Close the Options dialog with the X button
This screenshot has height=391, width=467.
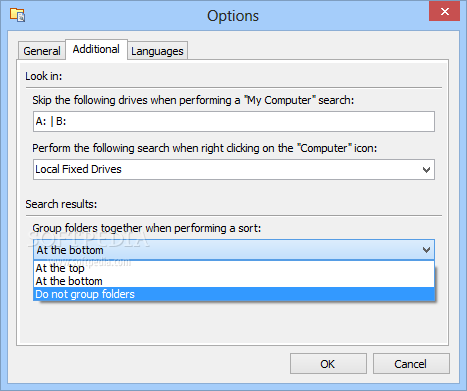444,12
